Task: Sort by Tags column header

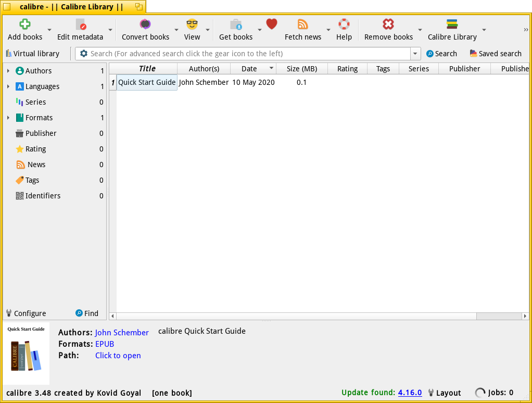Action: [x=383, y=69]
